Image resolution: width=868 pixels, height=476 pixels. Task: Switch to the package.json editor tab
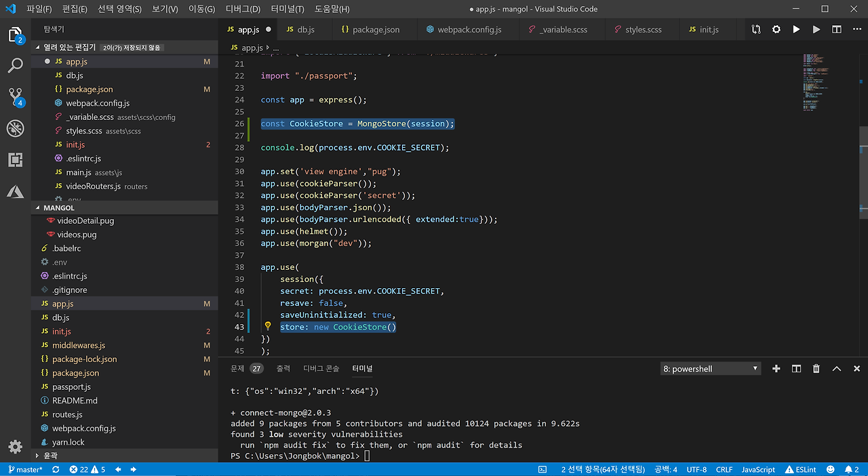point(370,30)
